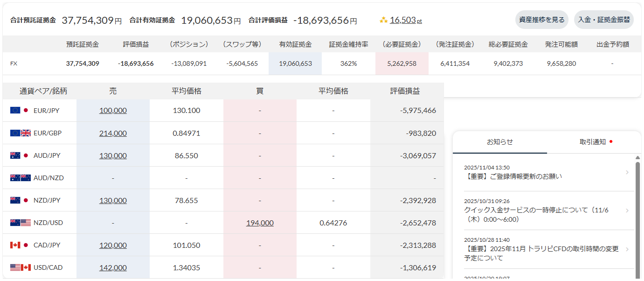Click the EUR/GBP flag pair icon
This screenshot has height=281, width=644.
point(21,133)
